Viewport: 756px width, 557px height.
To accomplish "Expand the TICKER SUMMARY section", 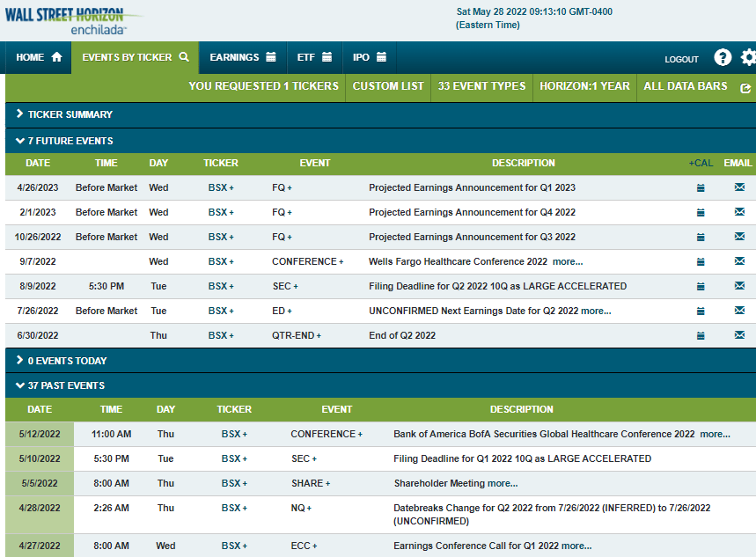I will pyautogui.click(x=66, y=114).
